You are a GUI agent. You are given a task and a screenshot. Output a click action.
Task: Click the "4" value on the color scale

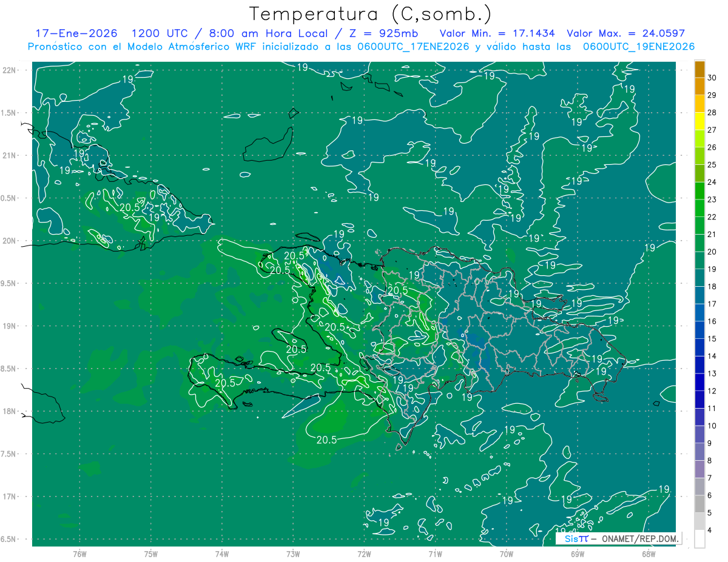click(710, 531)
